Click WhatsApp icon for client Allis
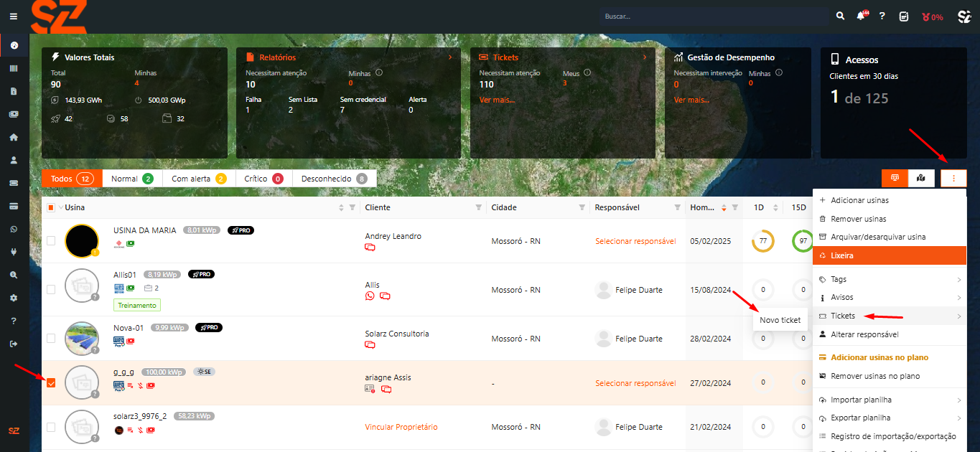This screenshot has height=452, width=980. (370, 296)
